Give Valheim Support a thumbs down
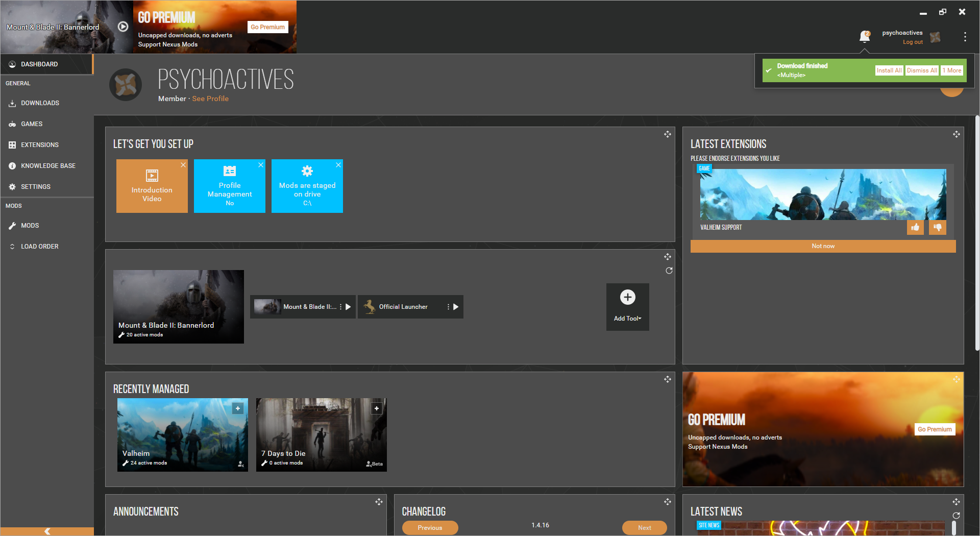 (938, 227)
